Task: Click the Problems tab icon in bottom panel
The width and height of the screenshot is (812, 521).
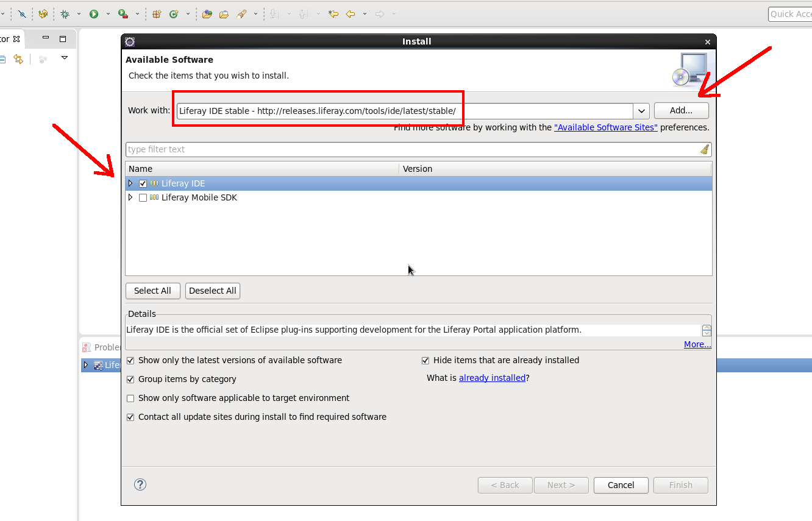Action: 87,347
